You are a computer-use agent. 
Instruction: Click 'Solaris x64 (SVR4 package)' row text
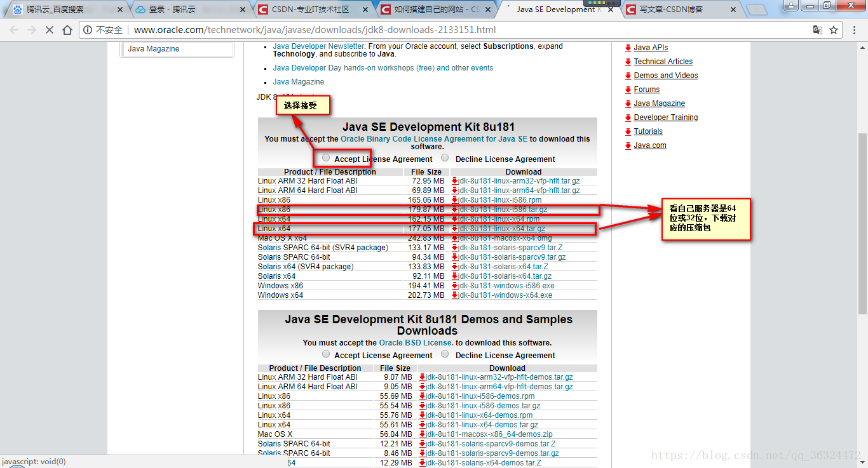306,267
